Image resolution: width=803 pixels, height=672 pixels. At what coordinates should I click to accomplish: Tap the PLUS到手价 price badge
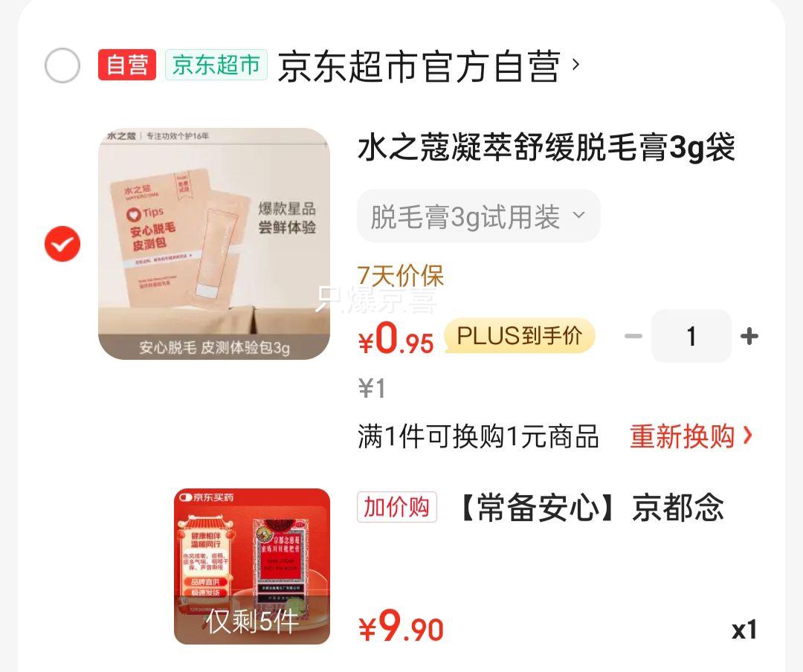(x=519, y=336)
